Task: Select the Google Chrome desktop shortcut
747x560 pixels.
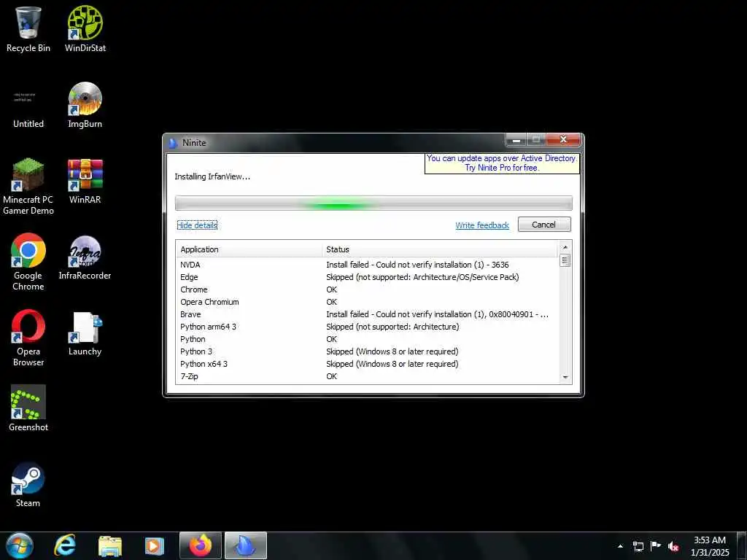Action: coord(28,262)
